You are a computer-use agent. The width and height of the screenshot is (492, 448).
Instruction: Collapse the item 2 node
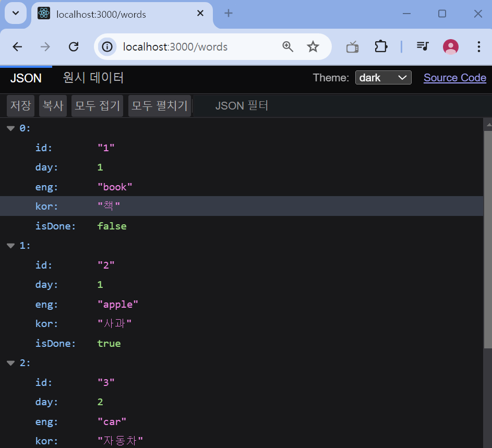[x=10, y=363]
